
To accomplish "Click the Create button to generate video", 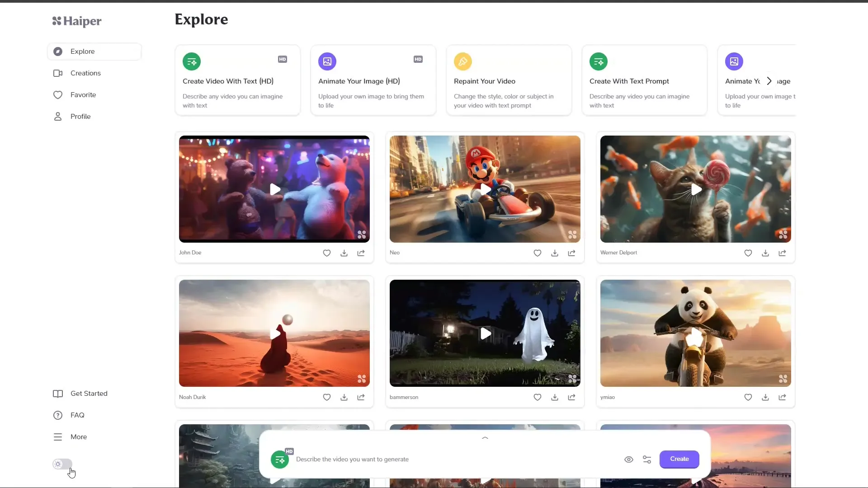I will (x=679, y=459).
